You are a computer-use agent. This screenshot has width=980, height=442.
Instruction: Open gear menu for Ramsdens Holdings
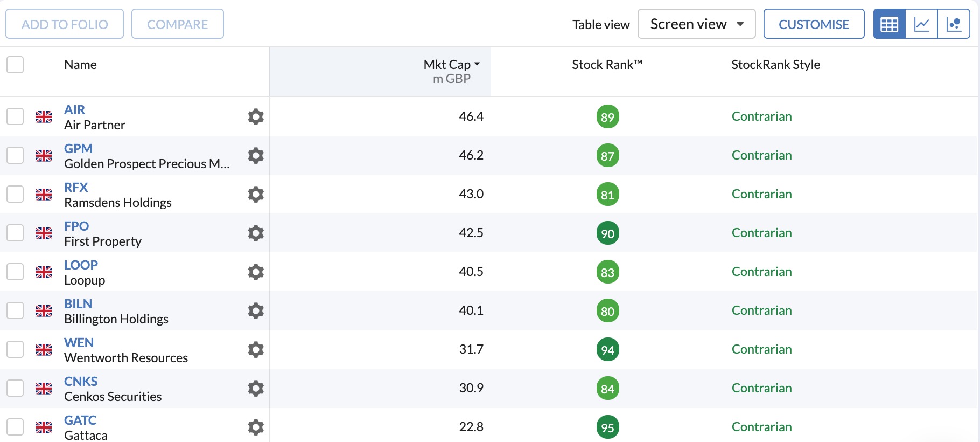pyautogui.click(x=256, y=195)
